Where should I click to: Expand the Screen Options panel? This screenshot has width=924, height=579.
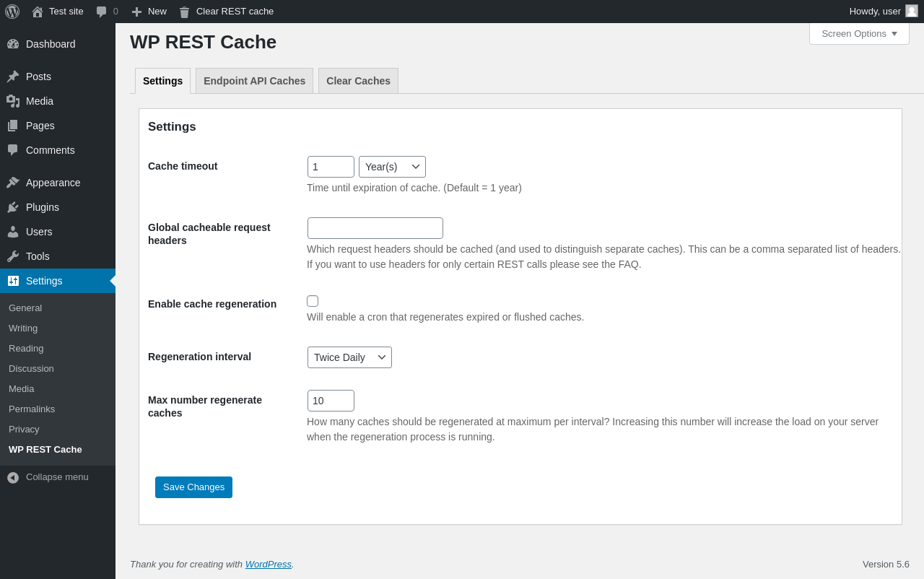(859, 33)
